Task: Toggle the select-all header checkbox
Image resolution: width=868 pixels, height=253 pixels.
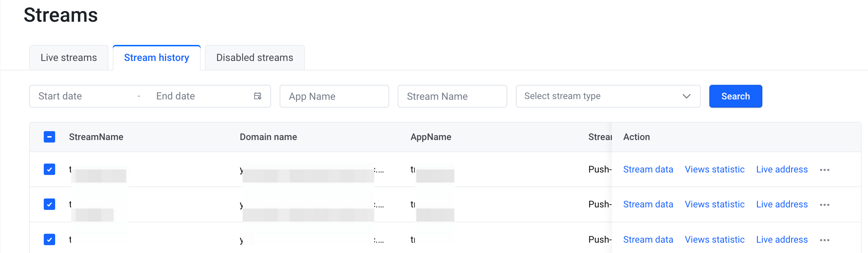Action: [x=49, y=137]
